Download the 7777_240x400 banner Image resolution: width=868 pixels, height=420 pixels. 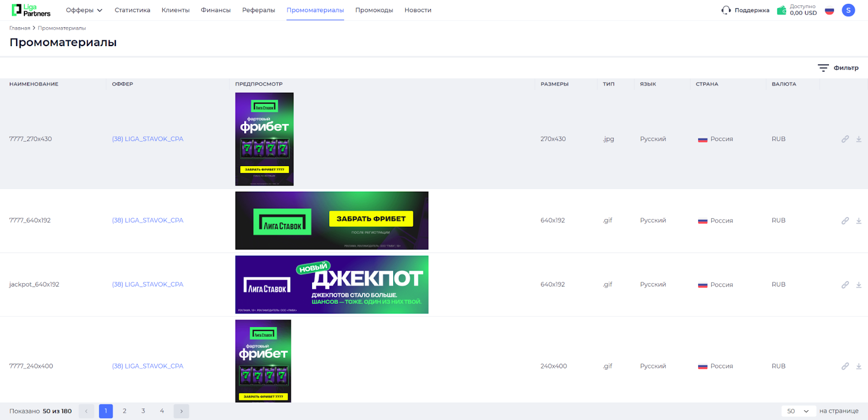coord(859,366)
